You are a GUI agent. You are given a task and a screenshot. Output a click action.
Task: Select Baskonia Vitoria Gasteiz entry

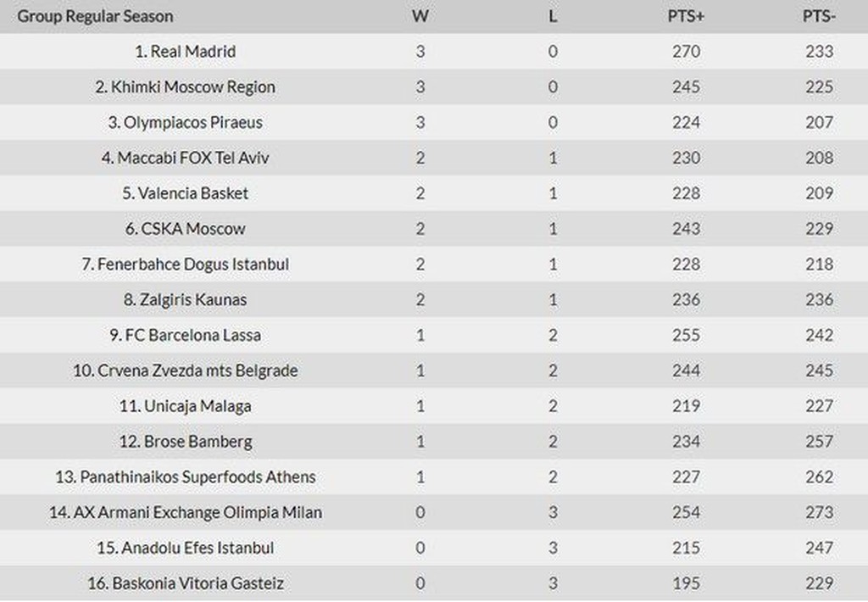185,584
